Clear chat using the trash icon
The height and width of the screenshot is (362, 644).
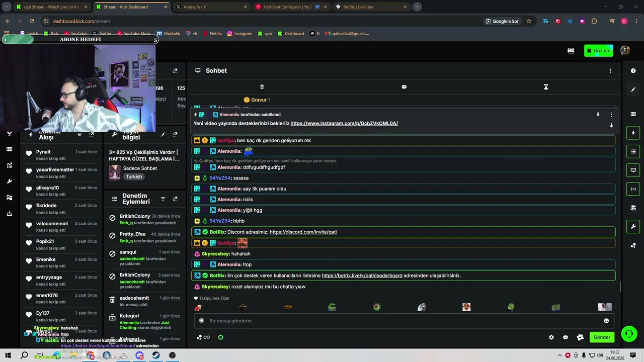click(x=262, y=87)
